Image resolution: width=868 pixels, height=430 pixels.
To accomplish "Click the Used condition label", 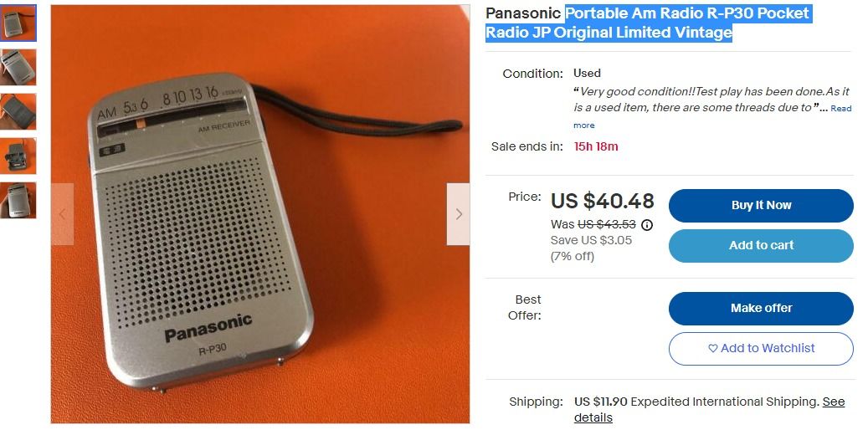I will tap(587, 73).
